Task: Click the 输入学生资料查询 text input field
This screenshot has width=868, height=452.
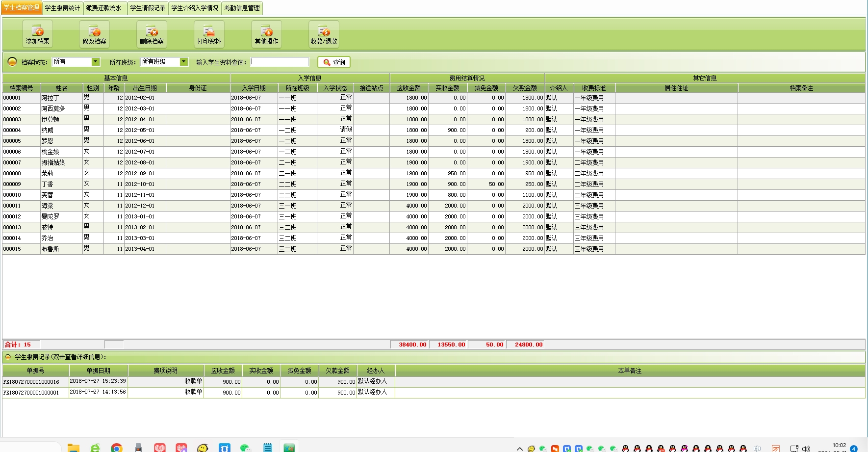Action: coord(280,62)
